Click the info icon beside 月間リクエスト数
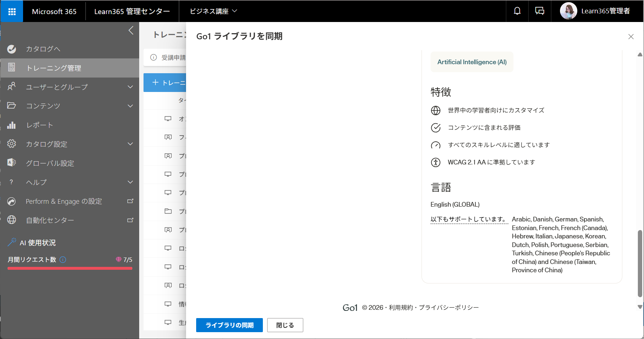The height and width of the screenshot is (339, 644). pos(63,260)
